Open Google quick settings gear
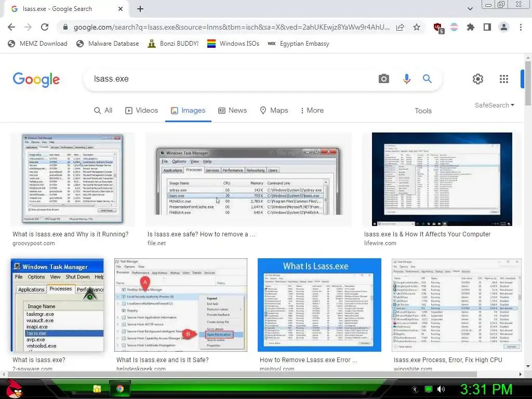 click(478, 79)
